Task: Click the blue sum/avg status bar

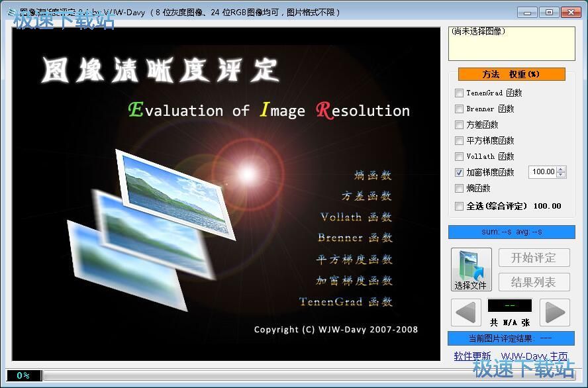Action: (511, 232)
